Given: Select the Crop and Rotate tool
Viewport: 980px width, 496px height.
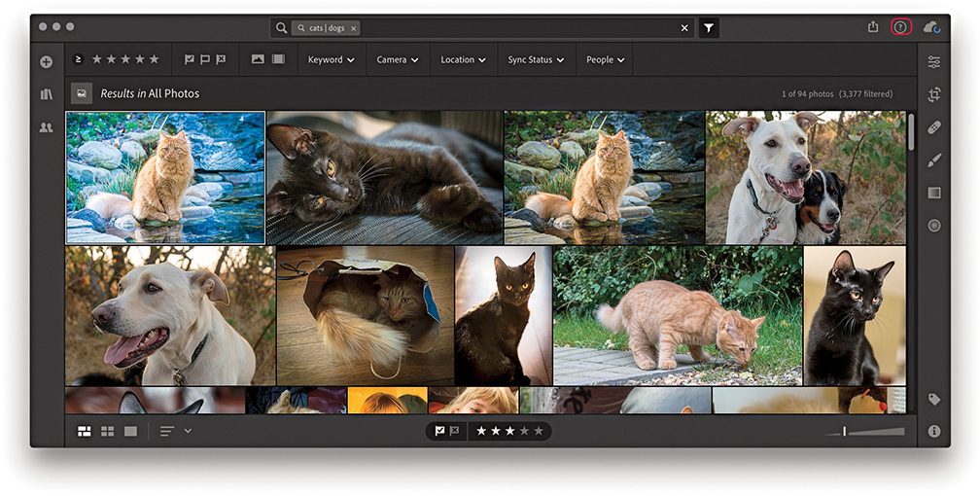Looking at the screenshot, I should 933,94.
